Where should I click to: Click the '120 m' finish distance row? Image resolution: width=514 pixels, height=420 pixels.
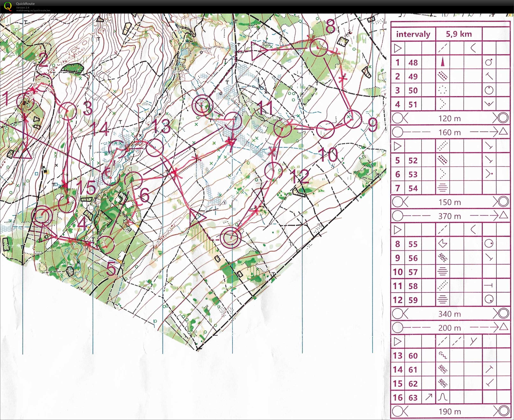click(x=450, y=118)
